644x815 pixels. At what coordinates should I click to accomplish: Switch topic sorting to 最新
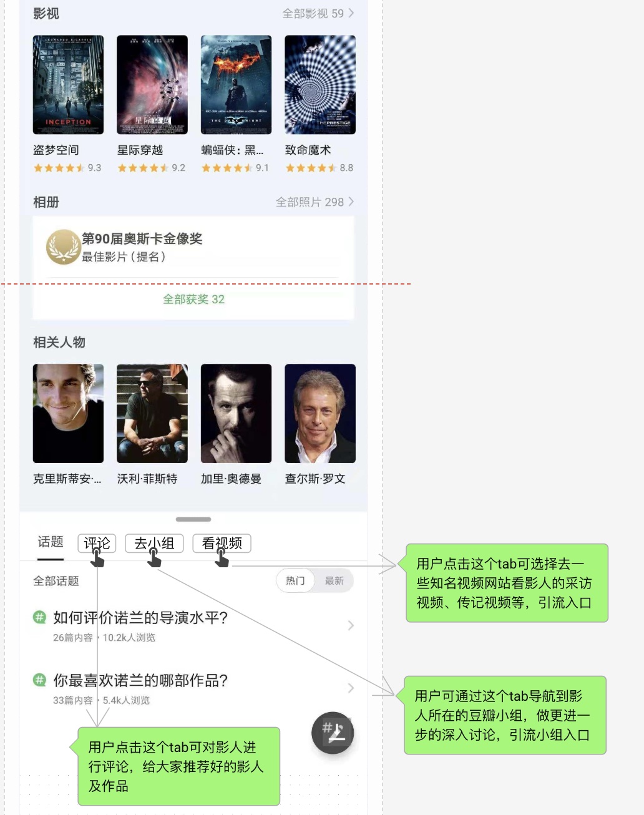pyautogui.click(x=334, y=581)
